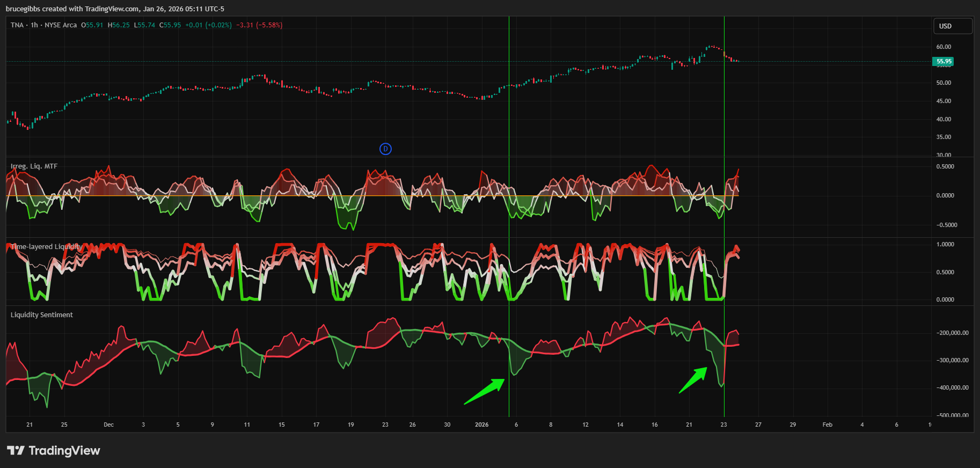The image size is (980, 468).
Task: Click the green 55.95 current price label
Action: tap(944, 62)
